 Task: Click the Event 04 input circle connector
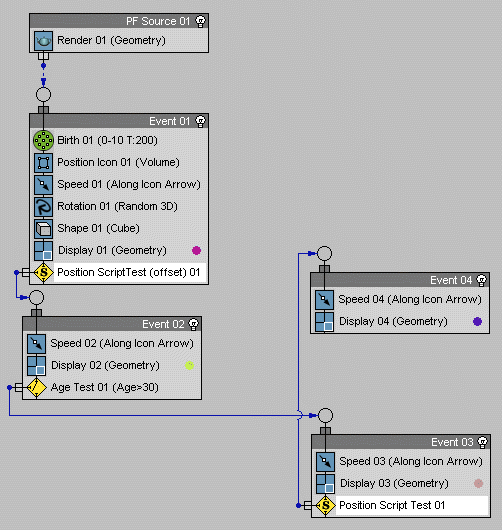tap(324, 253)
